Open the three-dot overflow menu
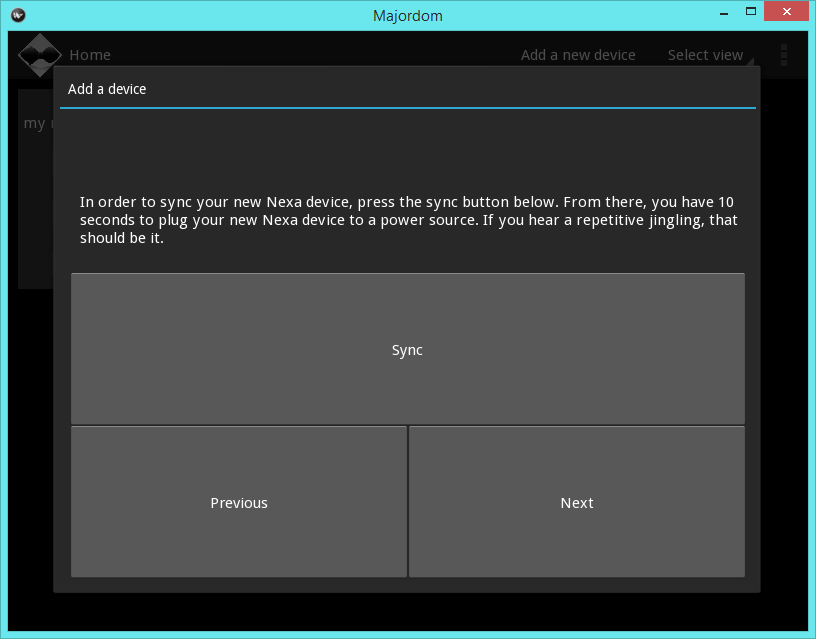 783,55
